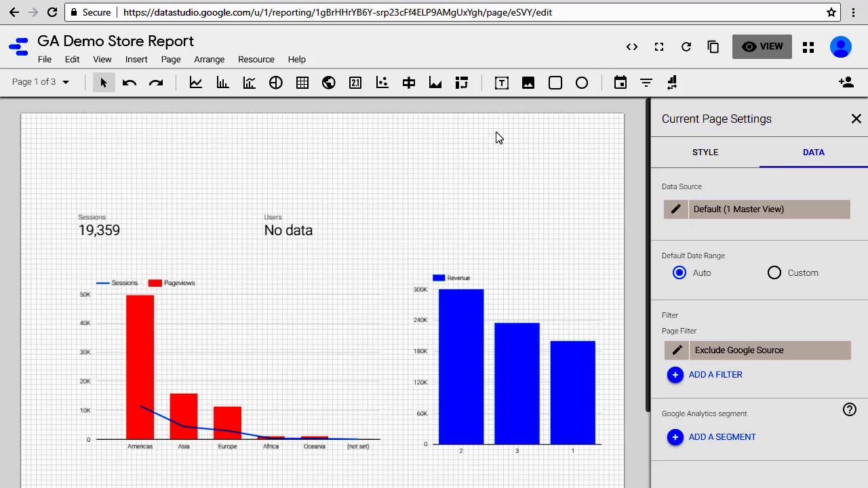Select the Exclude Google Source filter
868x488 pixels.
click(770, 350)
